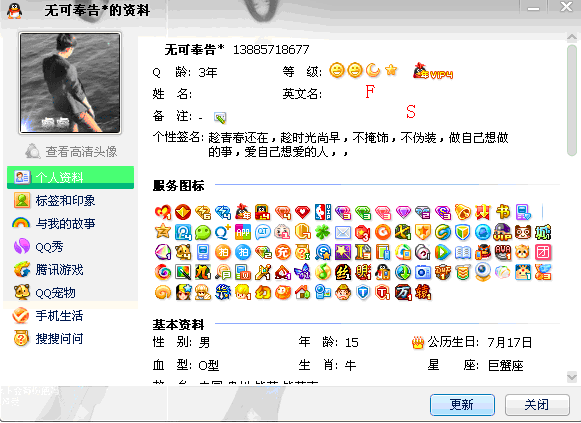This screenshot has width=581, height=423.
Task: Click the orange 书 service icon
Action: coord(503,212)
